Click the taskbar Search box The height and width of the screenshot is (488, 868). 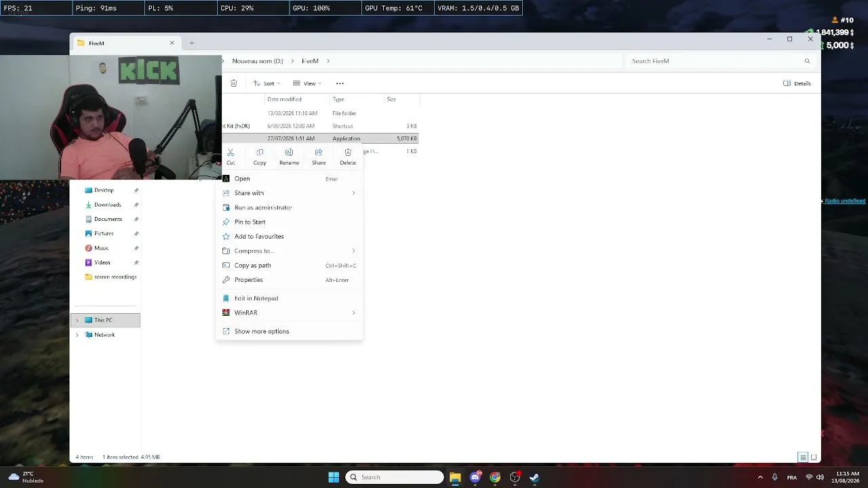(x=395, y=477)
